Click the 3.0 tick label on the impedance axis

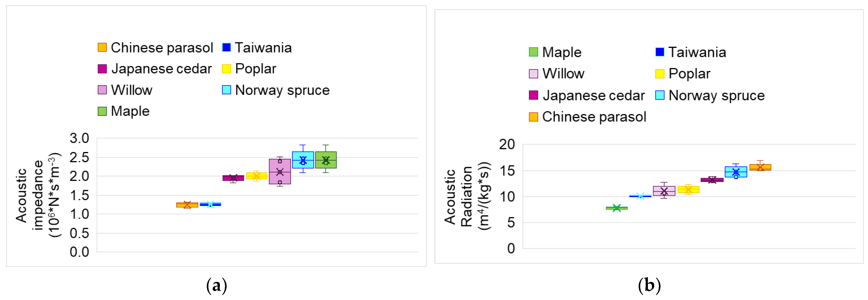79,138
